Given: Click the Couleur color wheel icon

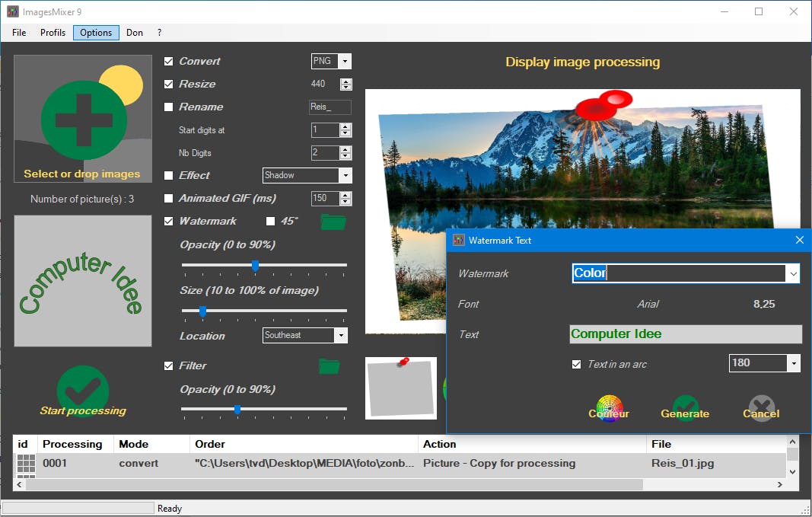Looking at the screenshot, I should [609, 408].
